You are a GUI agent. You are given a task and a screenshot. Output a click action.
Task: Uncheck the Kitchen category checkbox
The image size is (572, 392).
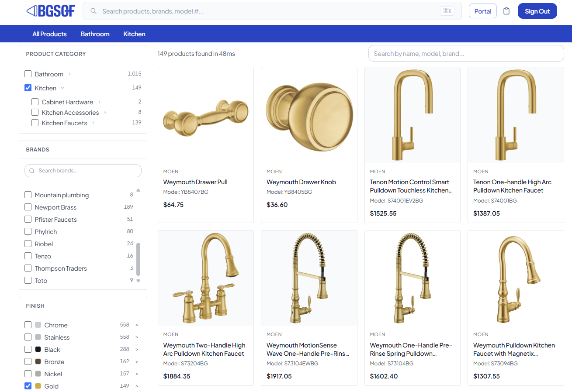tap(28, 88)
